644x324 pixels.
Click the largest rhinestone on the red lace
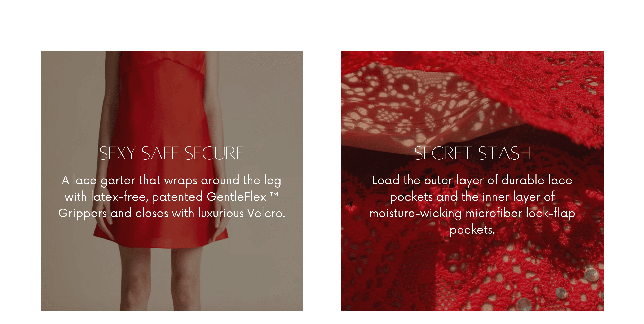click(x=592, y=274)
